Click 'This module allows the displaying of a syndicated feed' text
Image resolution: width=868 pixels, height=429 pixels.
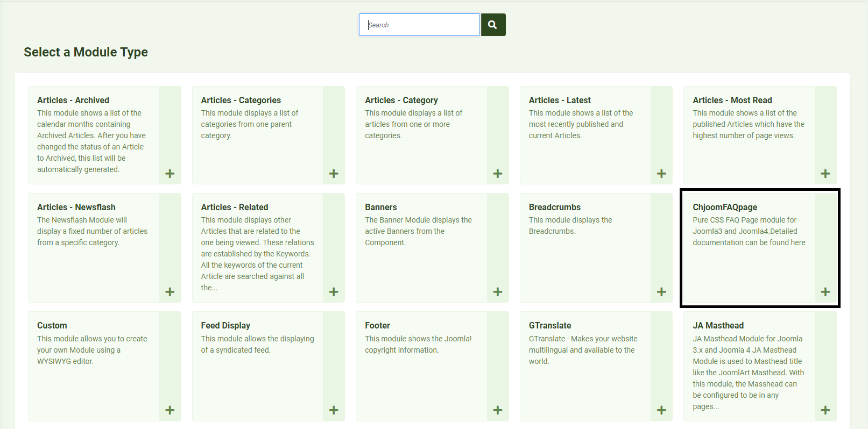pyautogui.click(x=258, y=344)
